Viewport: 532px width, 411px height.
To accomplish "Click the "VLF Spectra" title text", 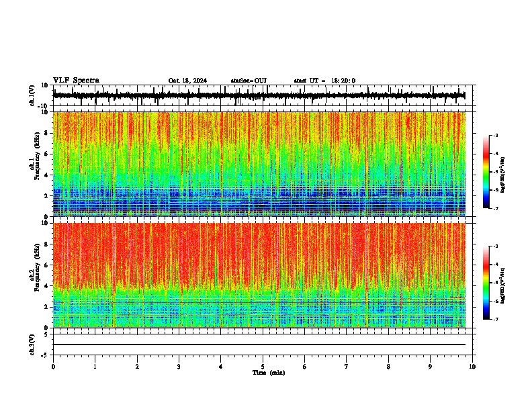I will pyautogui.click(x=76, y=81).
